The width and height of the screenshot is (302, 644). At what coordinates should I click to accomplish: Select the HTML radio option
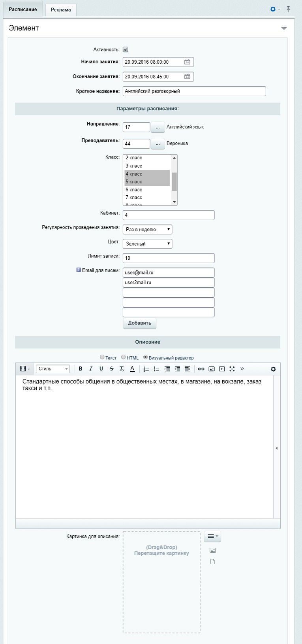click(124, 357)
